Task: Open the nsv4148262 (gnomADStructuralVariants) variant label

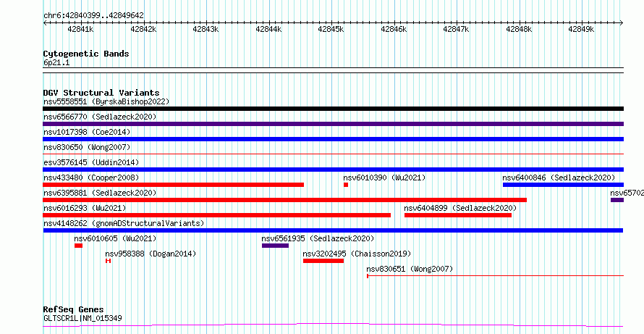Action: coord(124,223)
